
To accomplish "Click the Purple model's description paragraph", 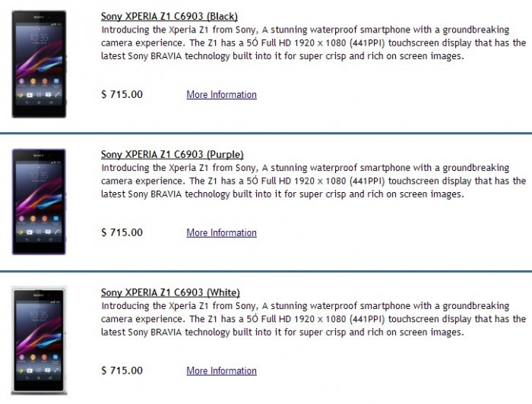I will [x=313, y=181].
